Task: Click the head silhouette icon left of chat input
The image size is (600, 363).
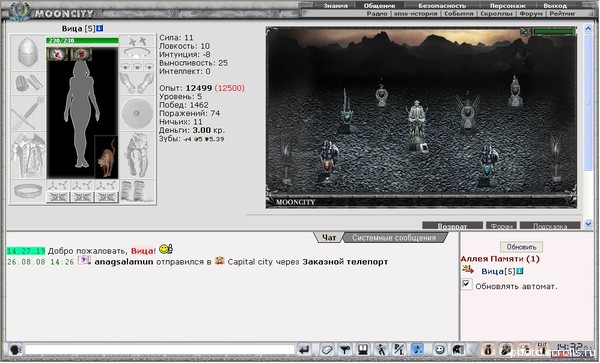Action: [15, 349]
